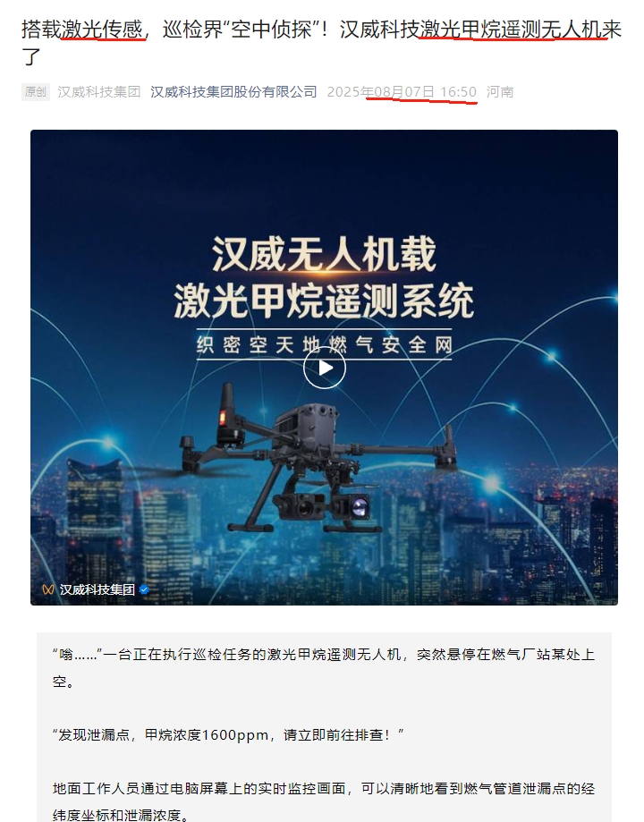
Task: Click the underlined 激光传感 words in the title
Action: click(102, 30)
